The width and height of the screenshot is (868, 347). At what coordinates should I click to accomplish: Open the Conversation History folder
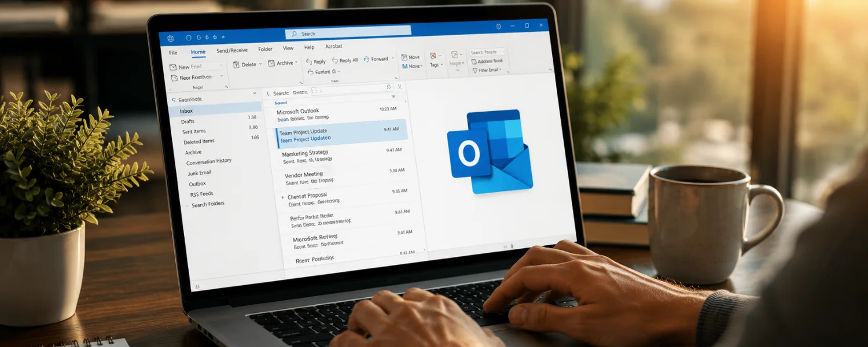[208, 162]
